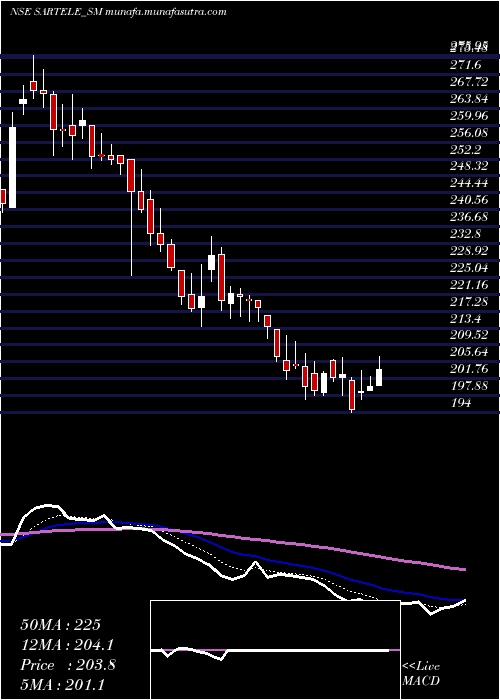500x700 pixels.
Task: Click the 221.16 price axis label
Action: [x=469, y=285]
